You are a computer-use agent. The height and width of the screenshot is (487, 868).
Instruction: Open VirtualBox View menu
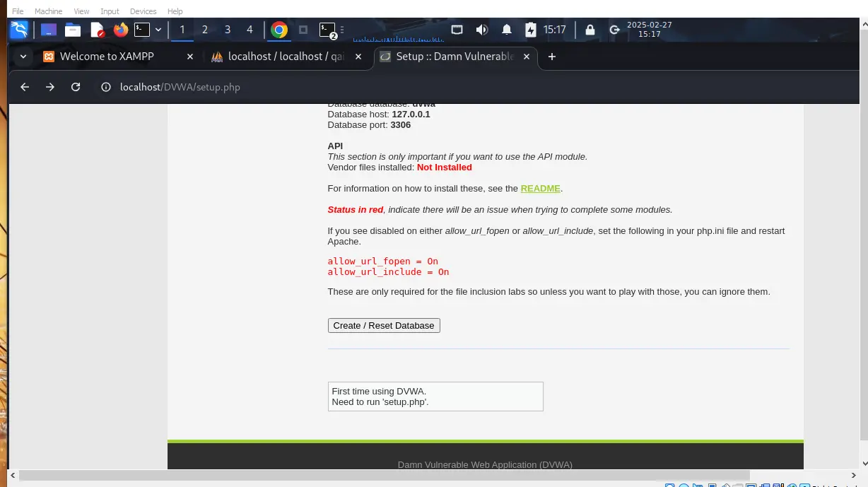81,11
